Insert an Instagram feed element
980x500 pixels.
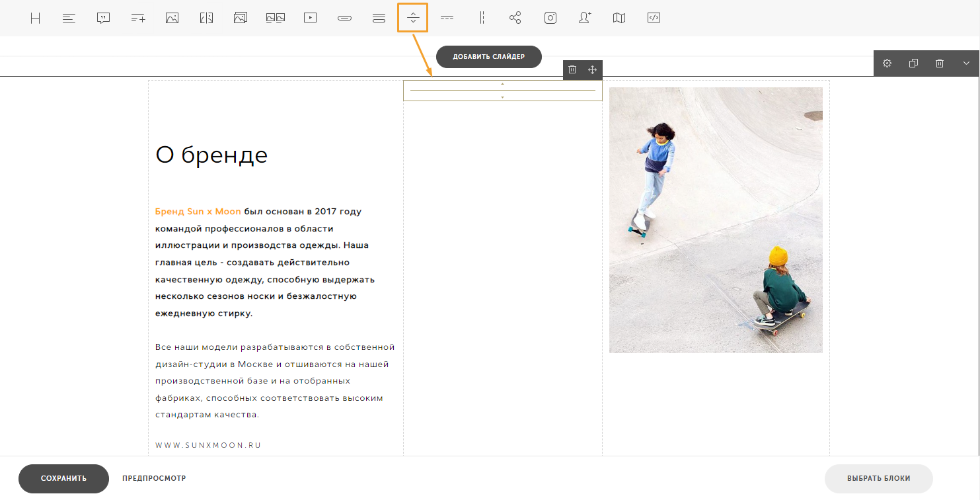tap(550, 19)
